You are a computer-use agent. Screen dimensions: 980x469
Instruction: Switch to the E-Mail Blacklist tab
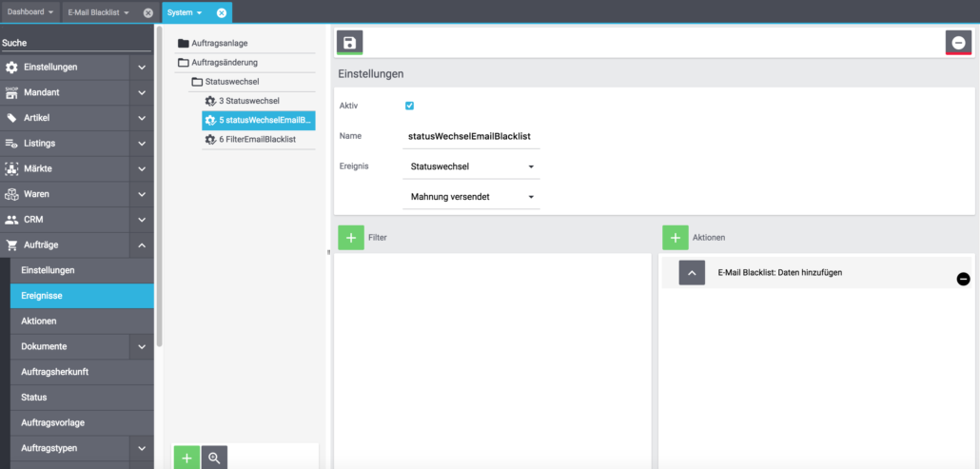point(94,12)
